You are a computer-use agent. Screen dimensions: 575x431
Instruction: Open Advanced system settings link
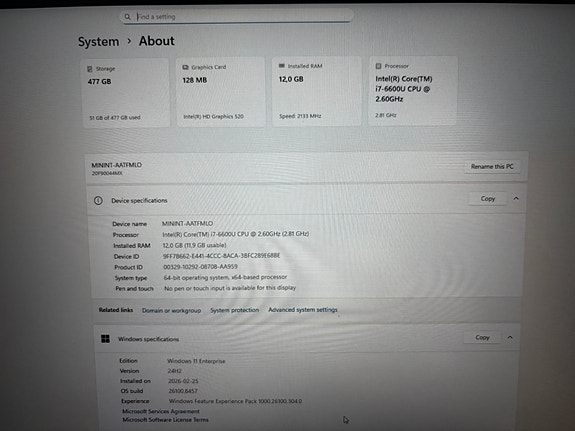pyautogui.click(x=303, y=310)
